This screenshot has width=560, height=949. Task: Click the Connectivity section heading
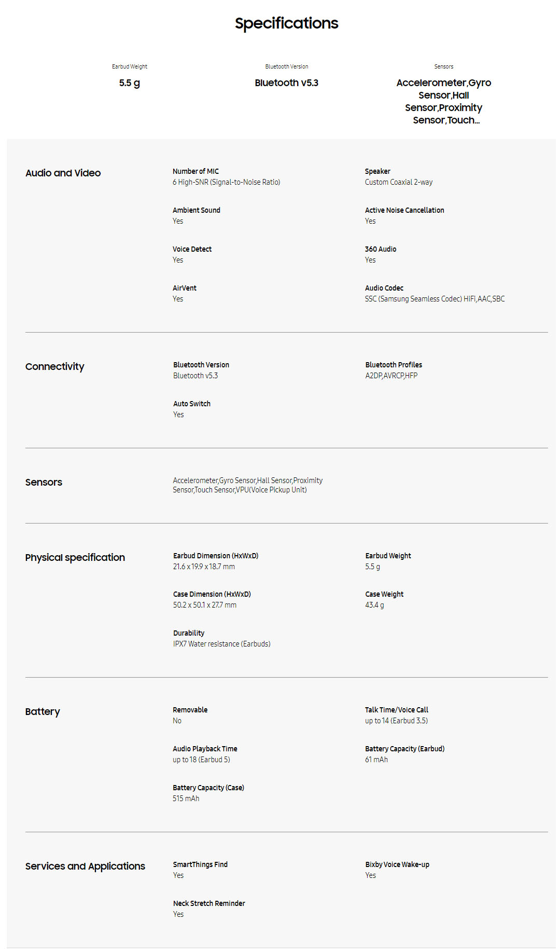point(54,366)
